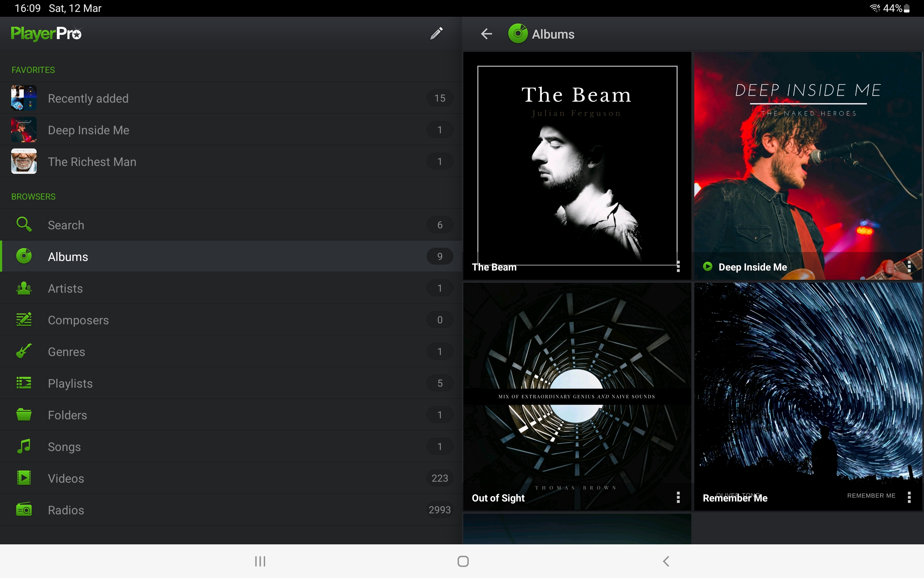This screenshot has height=578, width=924.
Task: Open the Composers notepad icon
Action: click(x=24, y=320)
